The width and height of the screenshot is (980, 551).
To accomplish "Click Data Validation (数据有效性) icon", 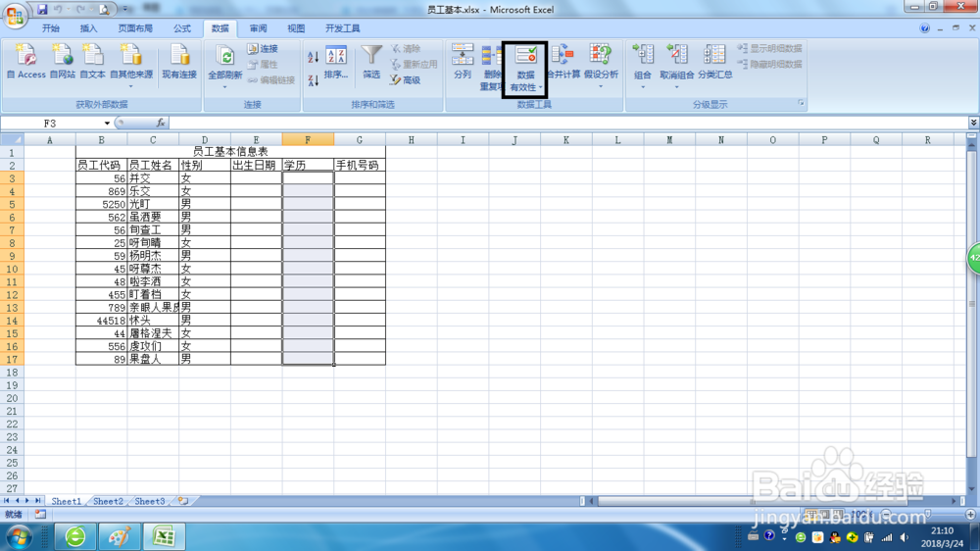I will point(525,55).
